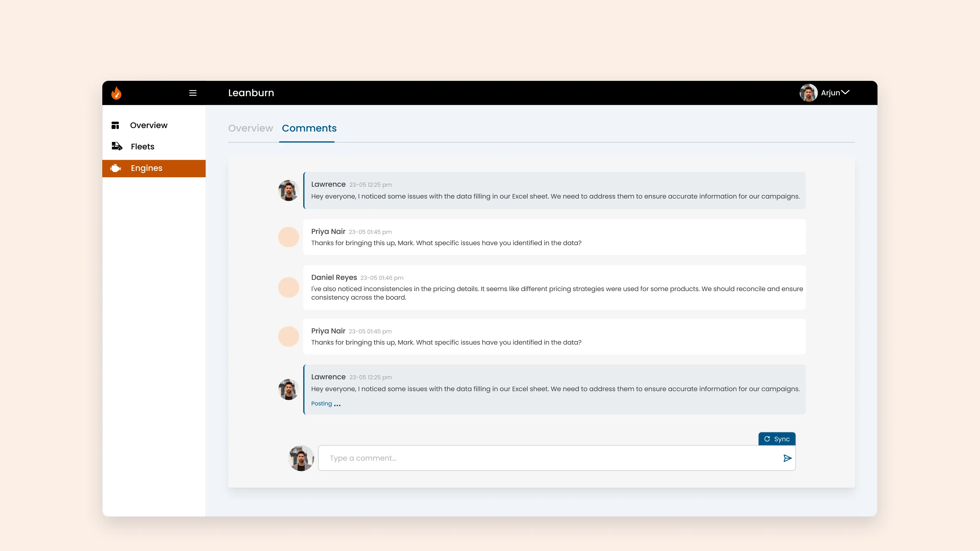Click the Engines icon in sidebar
Viewport: 980px width, 551px height.
coord(116,168)
